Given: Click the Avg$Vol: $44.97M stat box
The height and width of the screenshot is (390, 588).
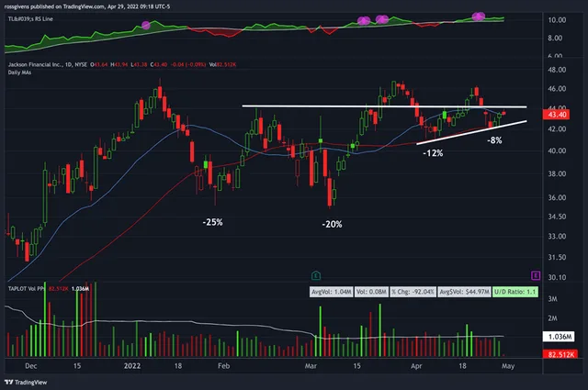Looking at the screenshot, I should 464,292.
